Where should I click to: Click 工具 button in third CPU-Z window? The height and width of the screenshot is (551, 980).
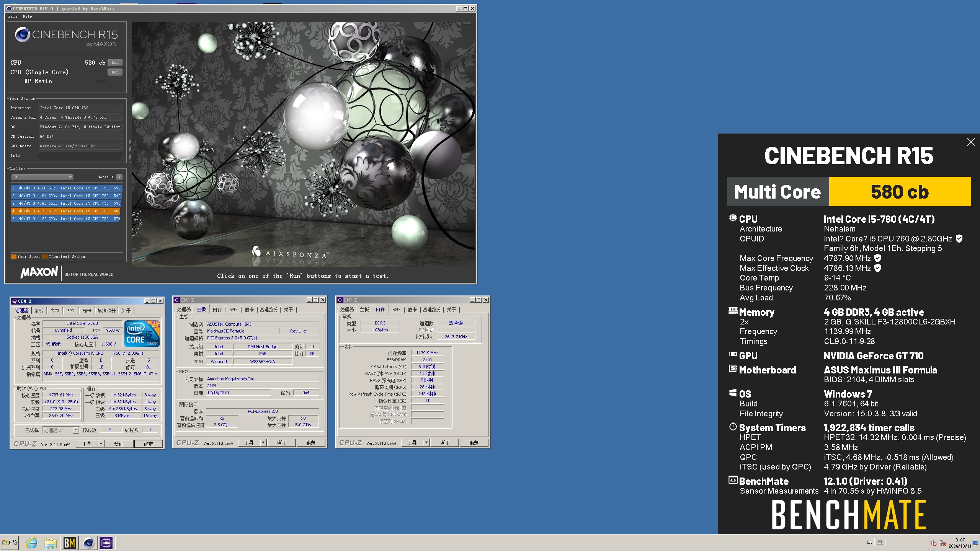click(x=412, y=443)
